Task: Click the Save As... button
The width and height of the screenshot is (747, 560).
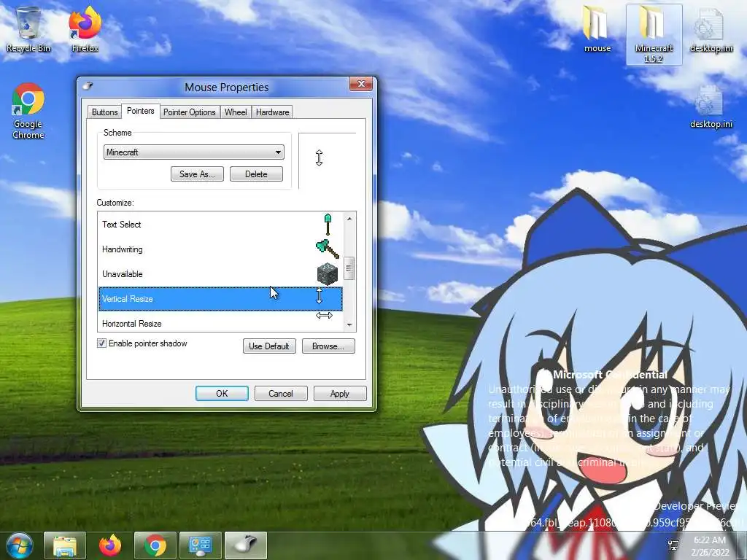Action: (x=197, y=174)
